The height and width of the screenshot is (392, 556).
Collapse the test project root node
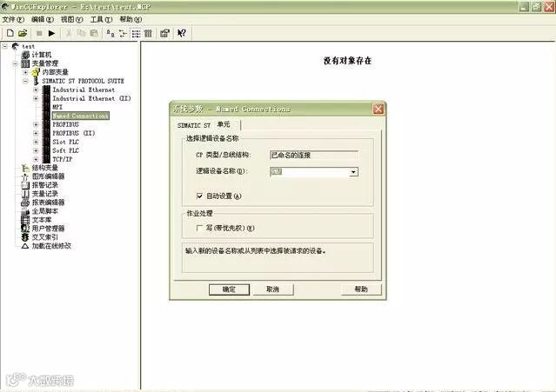(x=5, y=46)
